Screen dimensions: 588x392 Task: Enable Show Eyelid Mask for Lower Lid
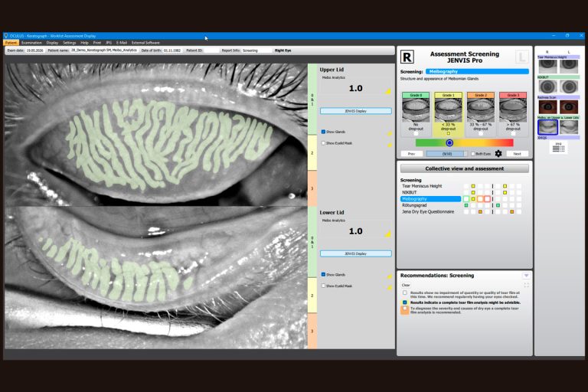[x=323, y=286]
